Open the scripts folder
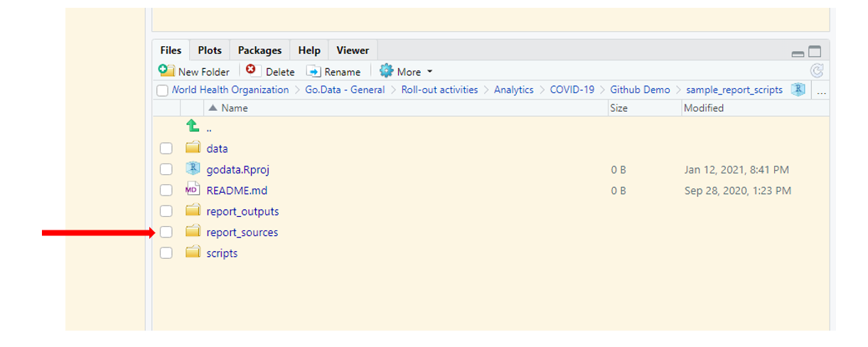The width and height of the screenshot is (868, 347). 222,253
